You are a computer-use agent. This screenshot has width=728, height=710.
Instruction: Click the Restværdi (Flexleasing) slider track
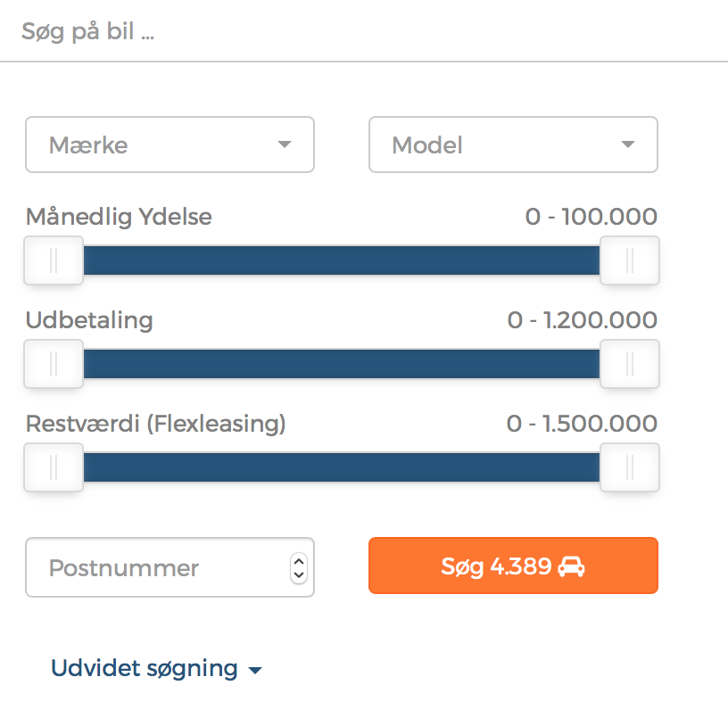click(342, 467)
